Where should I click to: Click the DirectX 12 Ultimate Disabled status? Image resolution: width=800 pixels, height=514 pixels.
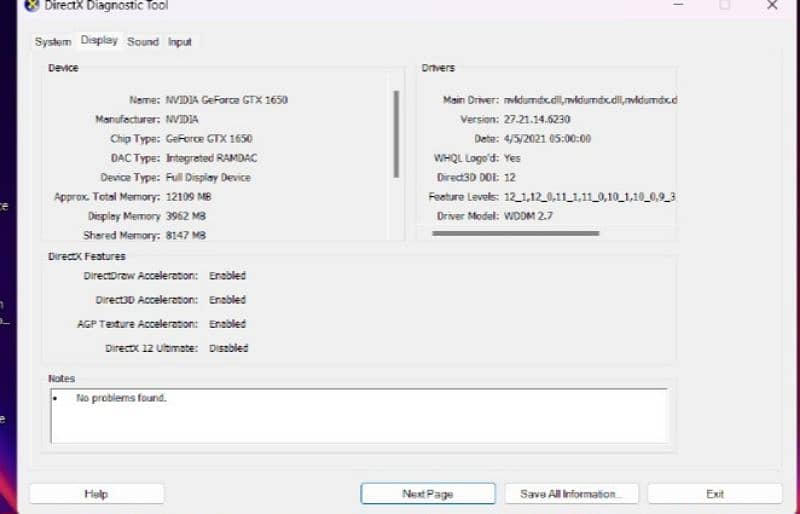tap(228, 348)
